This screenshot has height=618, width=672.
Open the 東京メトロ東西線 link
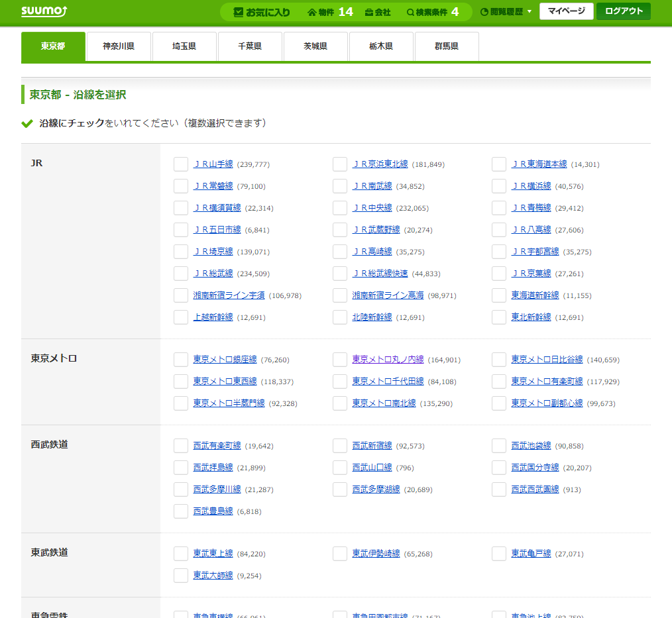click(225, 381)
